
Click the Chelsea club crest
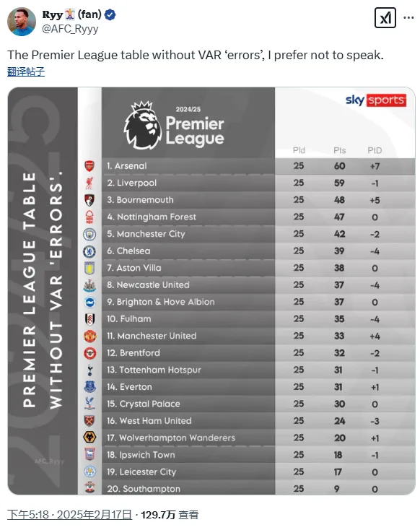tap(89, 251)
